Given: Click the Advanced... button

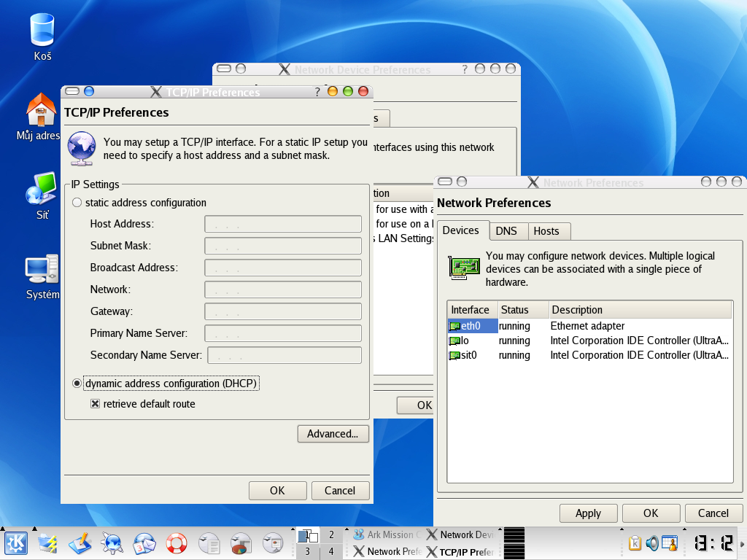Looking at the screenshot, I should (333, 434).
